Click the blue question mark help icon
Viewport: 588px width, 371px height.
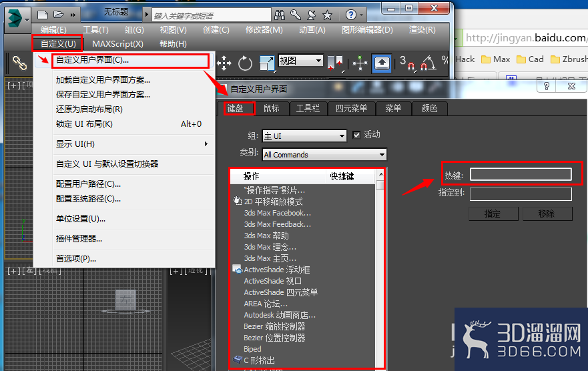pos(350,15)
